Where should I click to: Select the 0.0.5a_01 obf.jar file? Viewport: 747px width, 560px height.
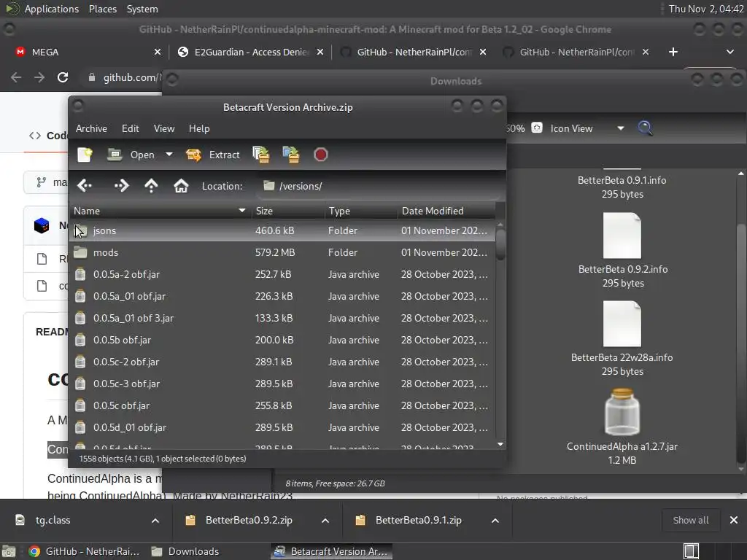[282, 296]
